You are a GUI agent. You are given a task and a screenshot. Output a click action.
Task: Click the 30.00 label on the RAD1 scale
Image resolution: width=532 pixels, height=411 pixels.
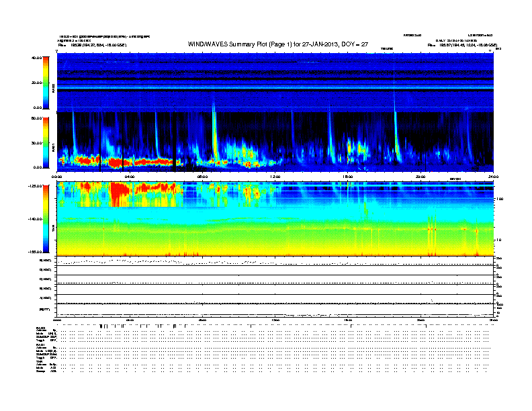(x=37, y=143)
